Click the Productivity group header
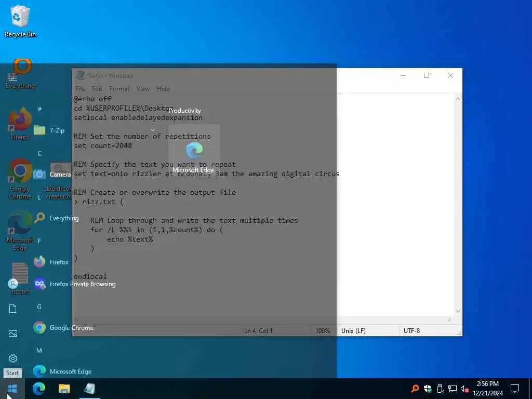Screen dimensions: 532x399 (x=184, y=111)
